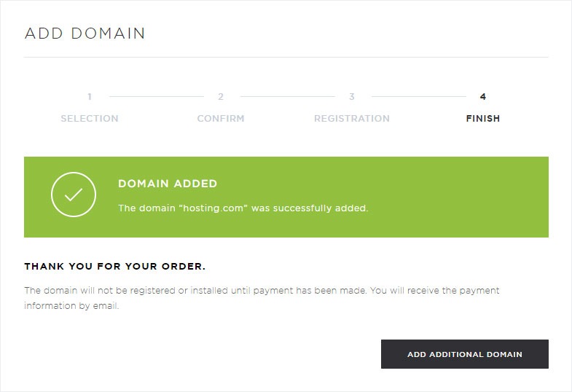Select step number 2 in wizard

221,97
